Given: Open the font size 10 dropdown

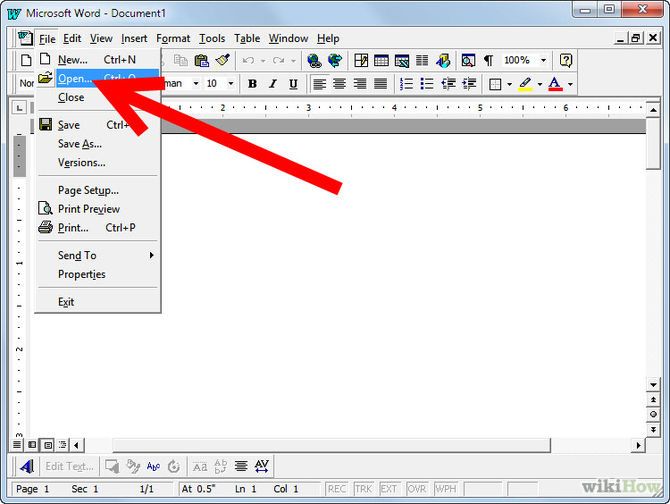Looking at the screenshot, I should (231, 83).
